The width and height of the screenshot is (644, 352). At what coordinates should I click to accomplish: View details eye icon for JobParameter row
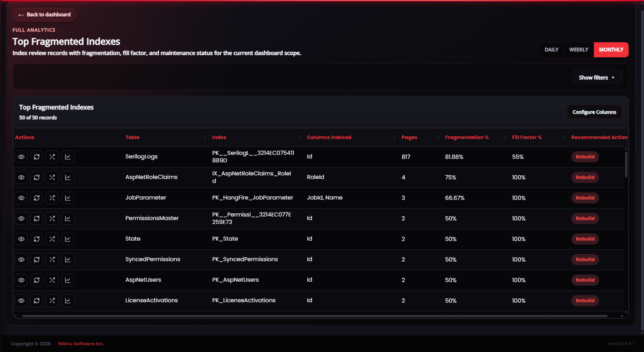coord(21,198)
